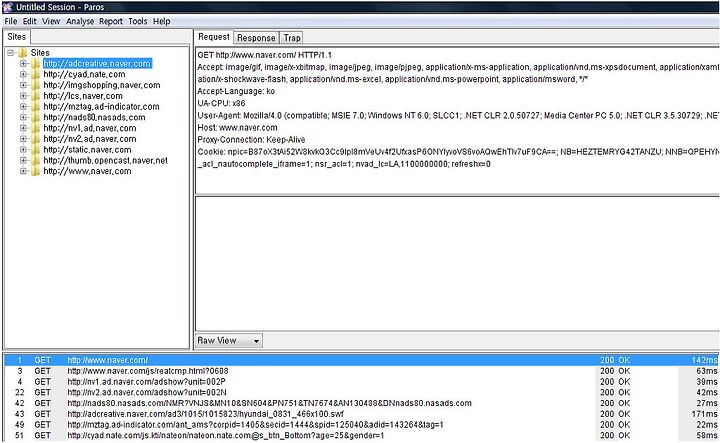Screen dimensions: 720x443
Task: Select history row 51 cyad.nate.com request
Action: [361, 435]
